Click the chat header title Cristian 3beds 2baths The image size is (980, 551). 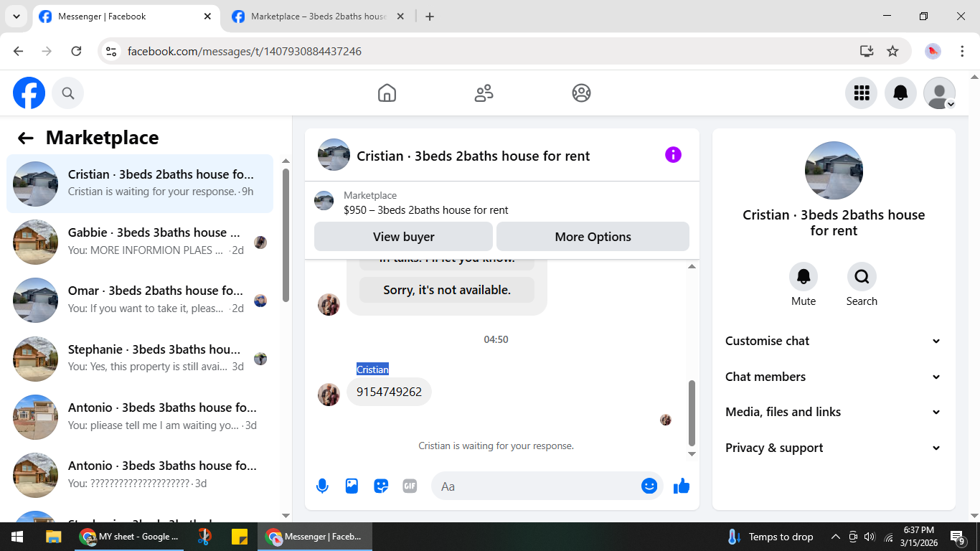pos(473,156)
